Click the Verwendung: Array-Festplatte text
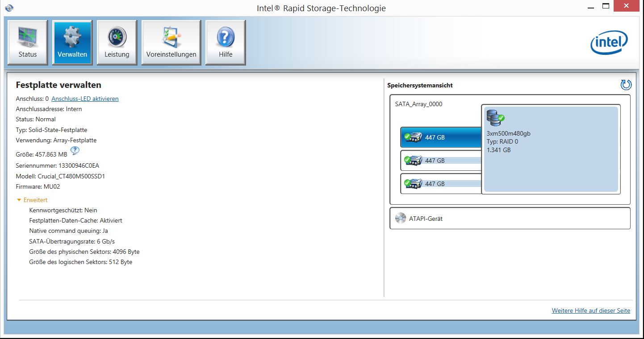 [x=56, y=140]
